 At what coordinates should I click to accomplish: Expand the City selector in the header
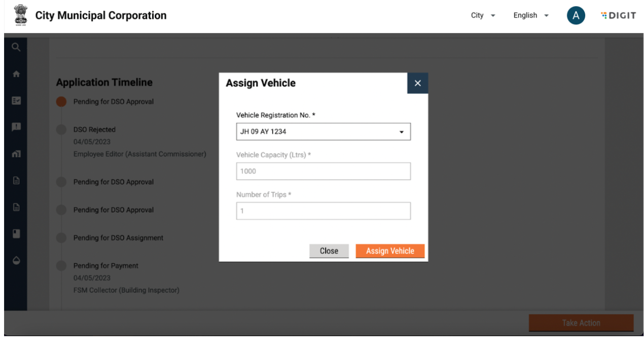tap(483, 16)
